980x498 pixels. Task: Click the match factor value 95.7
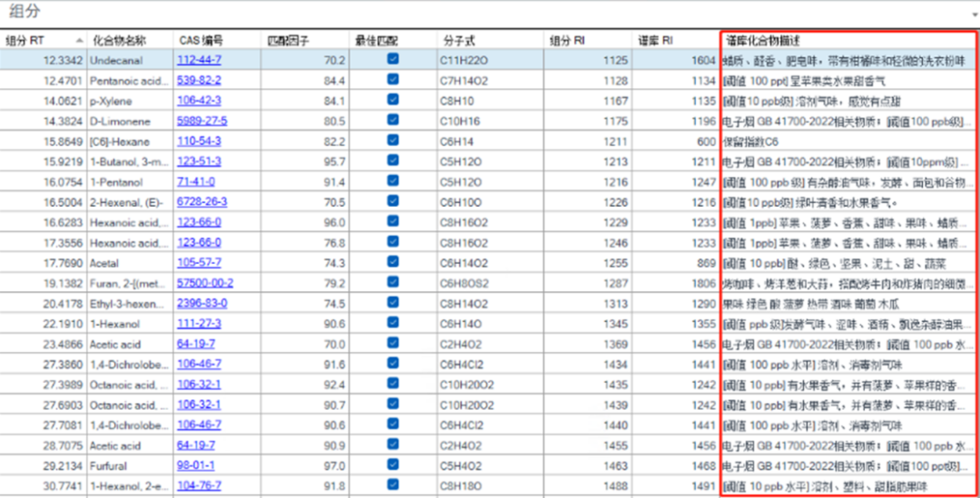click(334, 161)
